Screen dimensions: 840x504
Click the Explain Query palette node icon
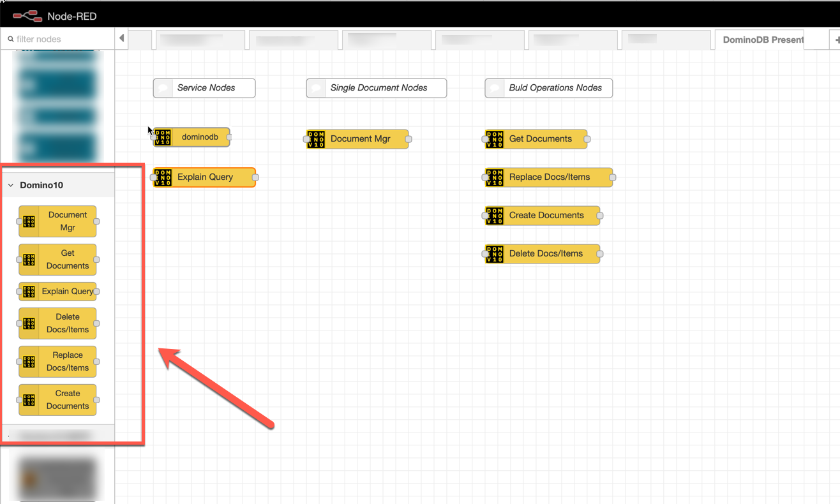pos(29,292)
